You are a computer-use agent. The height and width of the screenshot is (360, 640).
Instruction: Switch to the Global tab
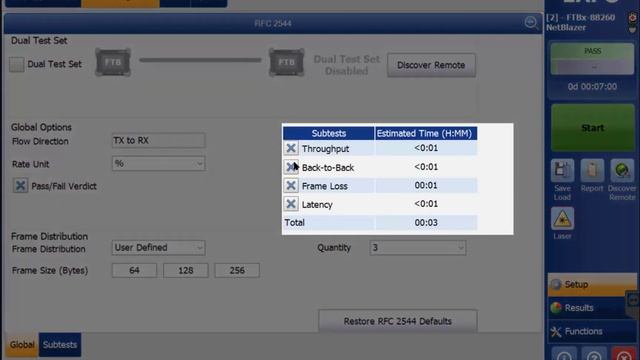(x=22, y=345)
